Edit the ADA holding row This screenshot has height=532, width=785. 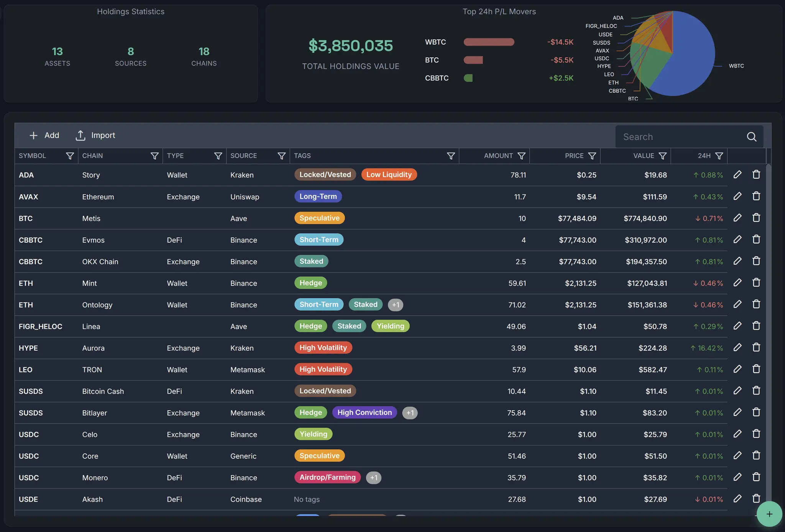(737, 174)
